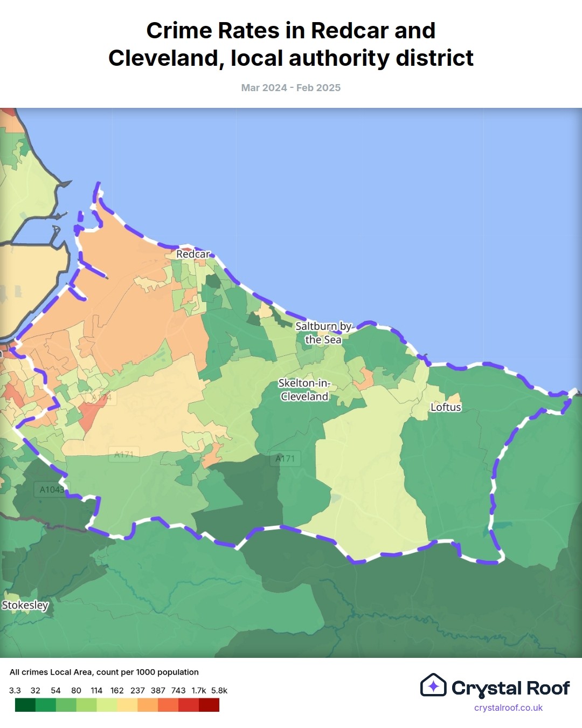Click the Redcar town label on map
Screen dimensions: 582x728
point(193,254)
